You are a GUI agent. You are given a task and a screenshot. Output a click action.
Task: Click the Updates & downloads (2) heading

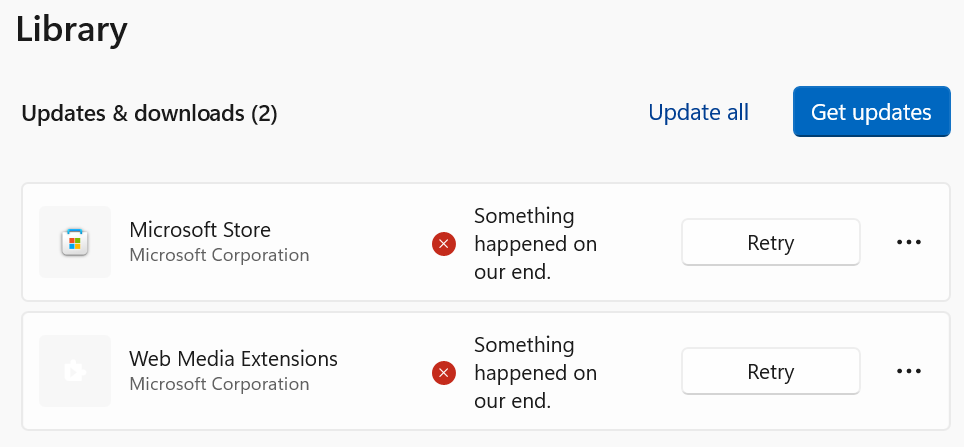[x=149, y=114]
